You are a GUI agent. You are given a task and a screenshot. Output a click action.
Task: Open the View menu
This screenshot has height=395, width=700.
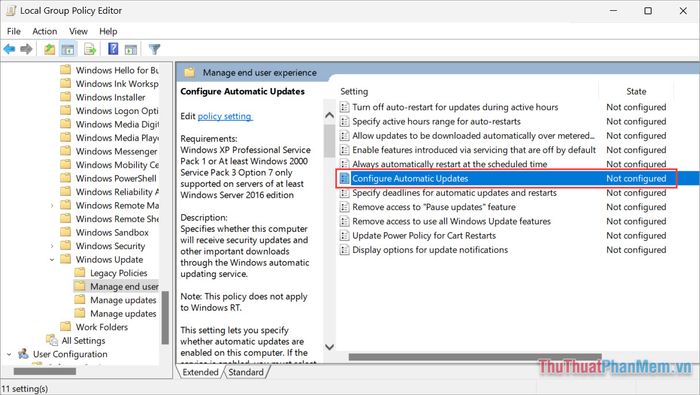(78, 31)
